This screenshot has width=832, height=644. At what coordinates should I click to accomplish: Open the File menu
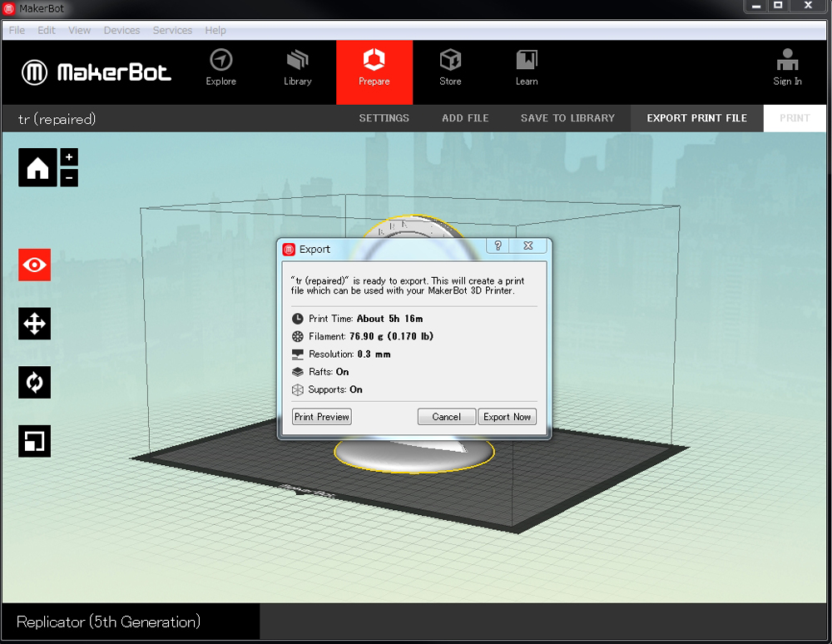[x=17, y=30]
